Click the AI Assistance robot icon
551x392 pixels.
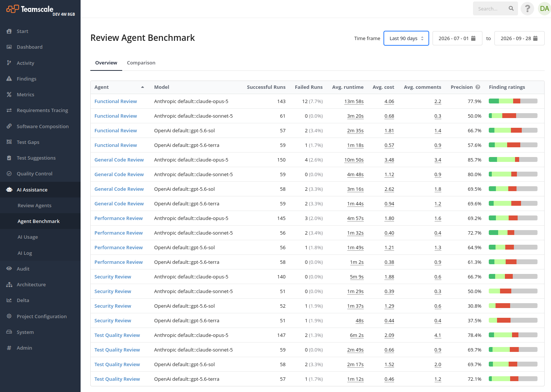pyautogui.click(x=9, y=190)
